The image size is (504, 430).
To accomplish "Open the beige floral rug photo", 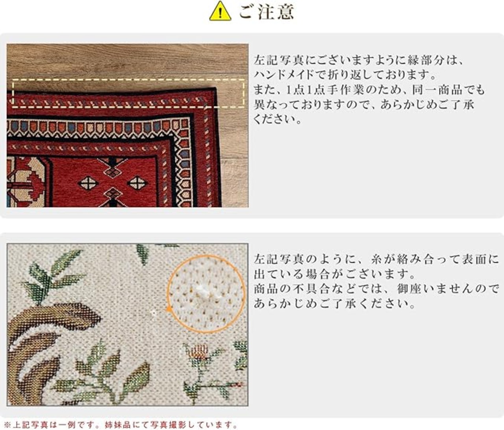I will [128, 325].
